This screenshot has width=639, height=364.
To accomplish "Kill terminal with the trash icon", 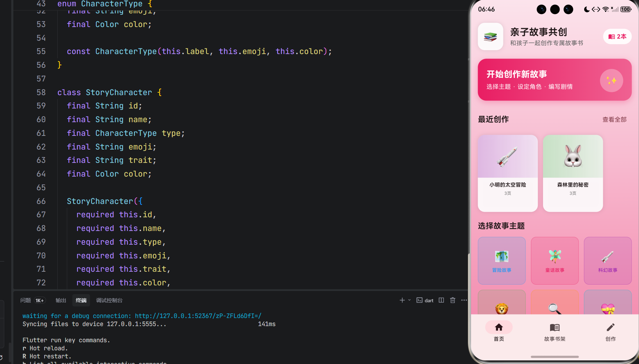I will pos(453,300).
